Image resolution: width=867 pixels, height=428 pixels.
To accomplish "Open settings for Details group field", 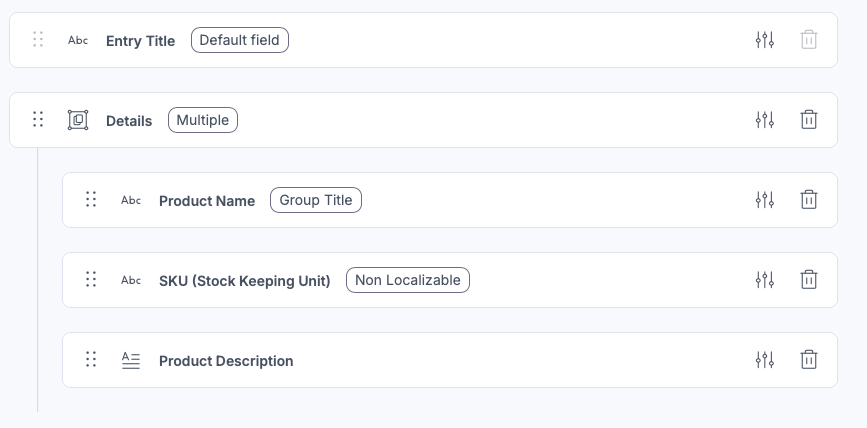I will pyautogui.click(x=765, y=120).
